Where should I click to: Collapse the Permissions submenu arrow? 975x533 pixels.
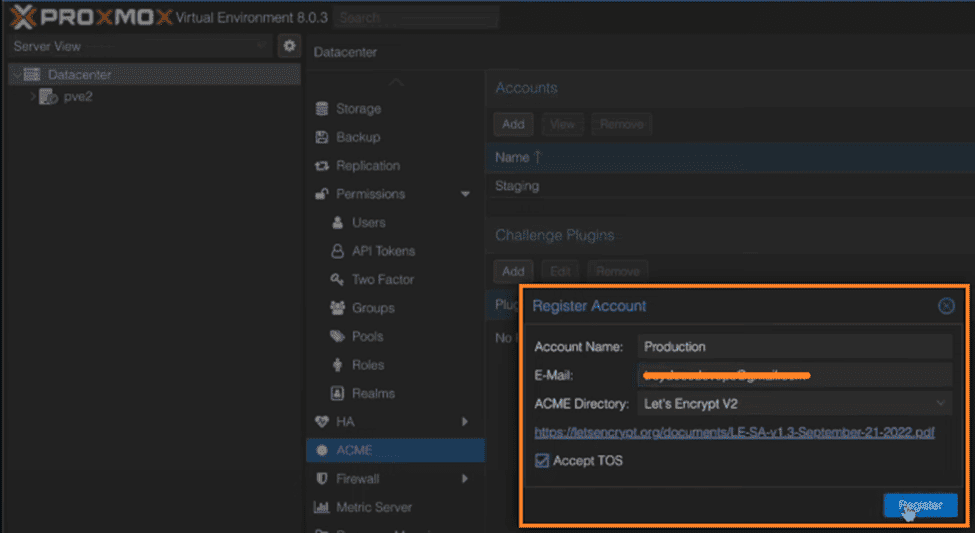click(465, 194)
